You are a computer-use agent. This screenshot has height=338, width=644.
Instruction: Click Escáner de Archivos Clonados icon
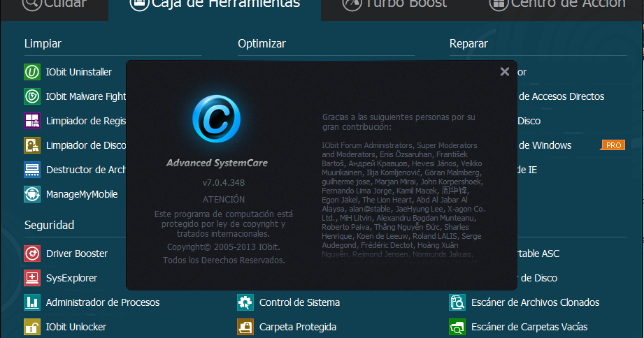457,302
